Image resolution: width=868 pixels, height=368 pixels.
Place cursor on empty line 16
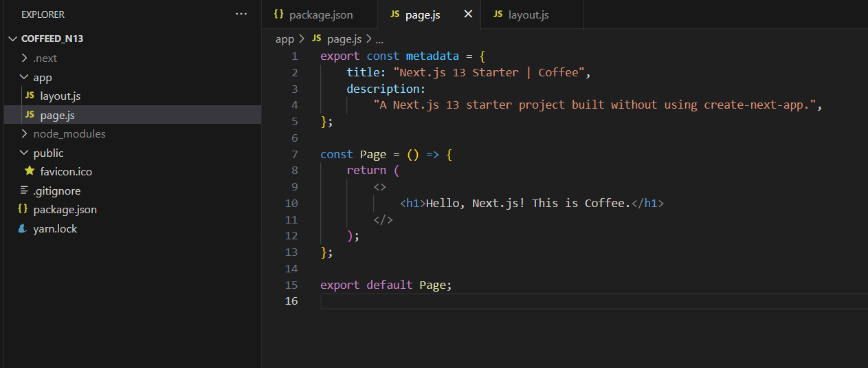(594, 301)
